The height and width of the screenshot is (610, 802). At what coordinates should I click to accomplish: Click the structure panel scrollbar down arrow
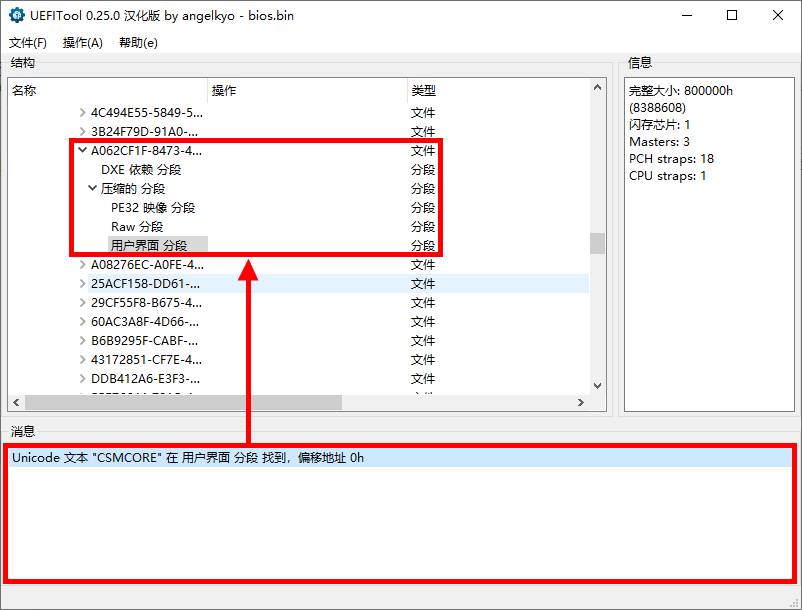pos(597,385)
